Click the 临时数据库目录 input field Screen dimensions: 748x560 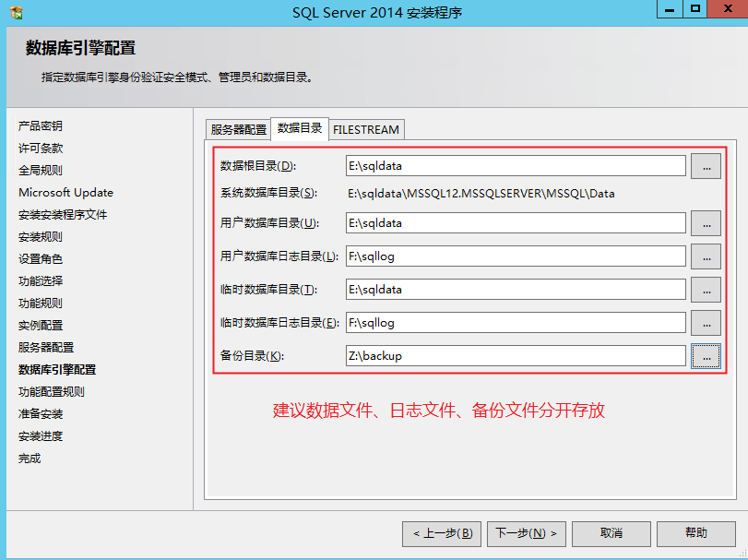pos(516,290)
